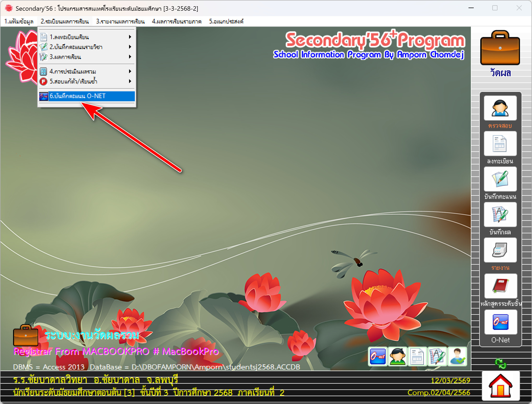
Task: Open the ลงทะเบียน registration icon in sidebar
Action: pos(500,144)
